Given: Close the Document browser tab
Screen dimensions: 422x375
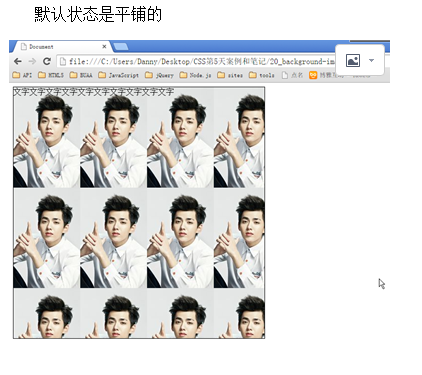Looking at the screenshot, I should tap(104, 47).
